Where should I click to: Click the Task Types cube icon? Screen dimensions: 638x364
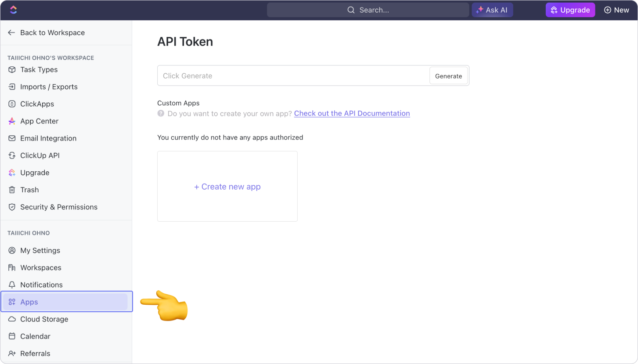pos(12,69)
